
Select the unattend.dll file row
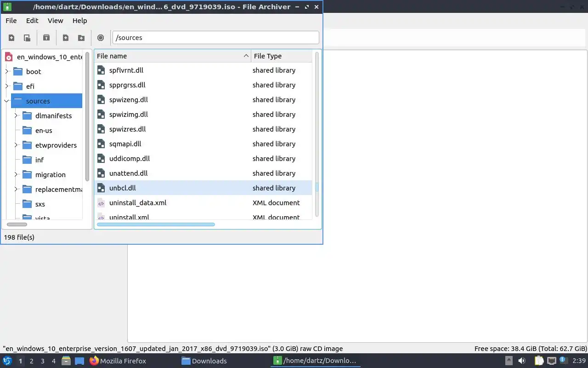[x=203, y=173]
